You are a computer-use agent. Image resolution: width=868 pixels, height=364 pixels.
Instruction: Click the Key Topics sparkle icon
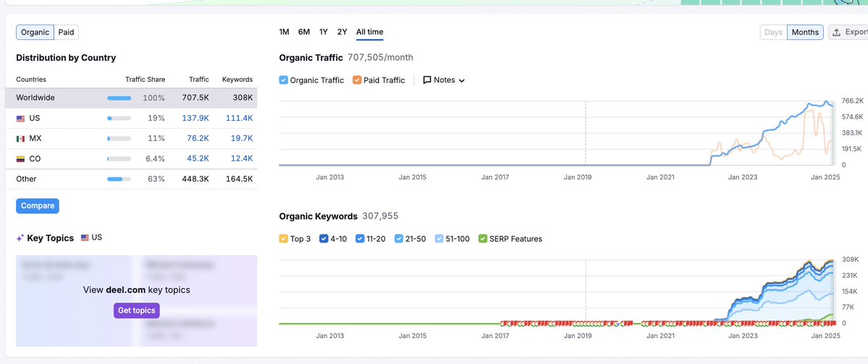(20, 238)
